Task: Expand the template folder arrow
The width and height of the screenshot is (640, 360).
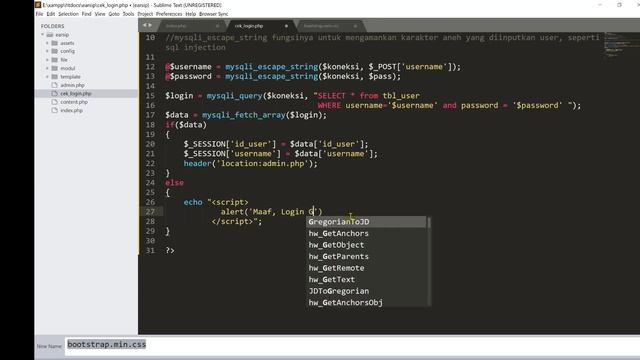Action: 47,76
